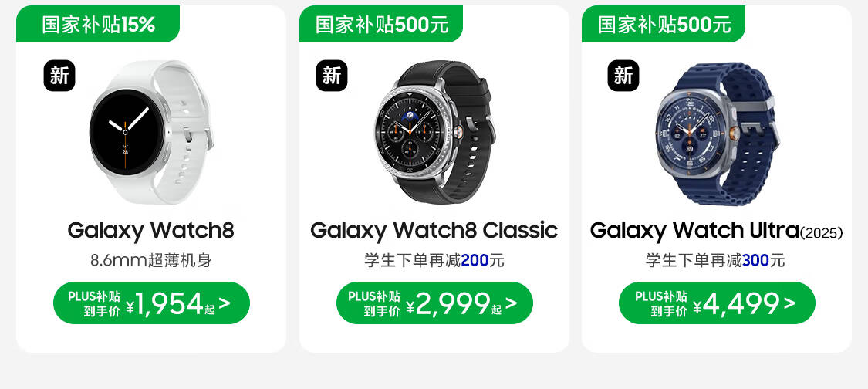Select the 国家补贴15% green tag
Screen dimensions: 868x389
pos(98,24)
